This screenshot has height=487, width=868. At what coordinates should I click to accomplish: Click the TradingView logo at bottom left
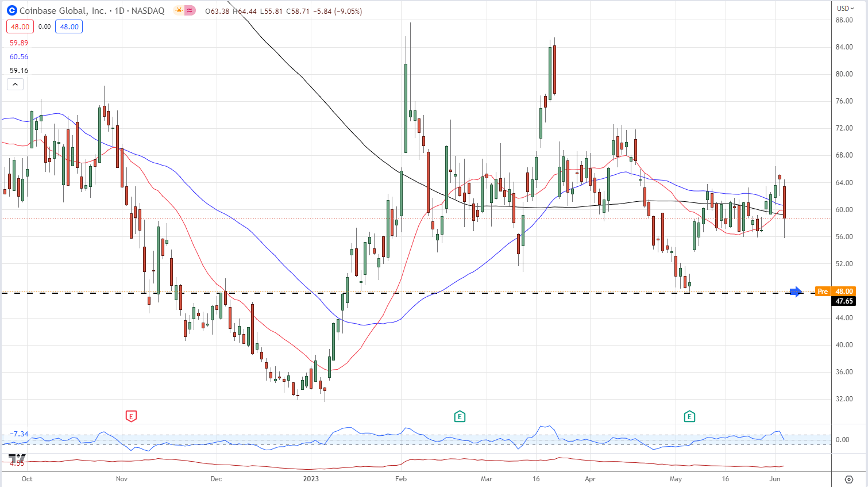17,459
